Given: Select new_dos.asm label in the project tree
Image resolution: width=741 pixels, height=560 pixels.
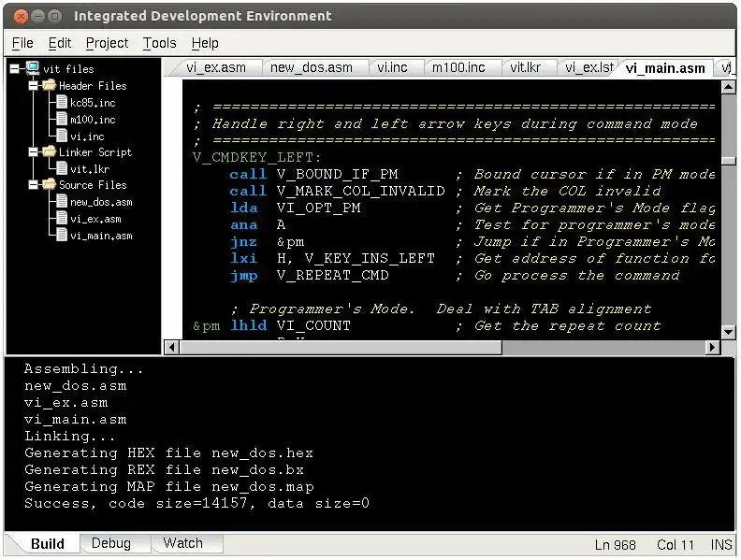Looking at the screenshot, I should (101, 202).
